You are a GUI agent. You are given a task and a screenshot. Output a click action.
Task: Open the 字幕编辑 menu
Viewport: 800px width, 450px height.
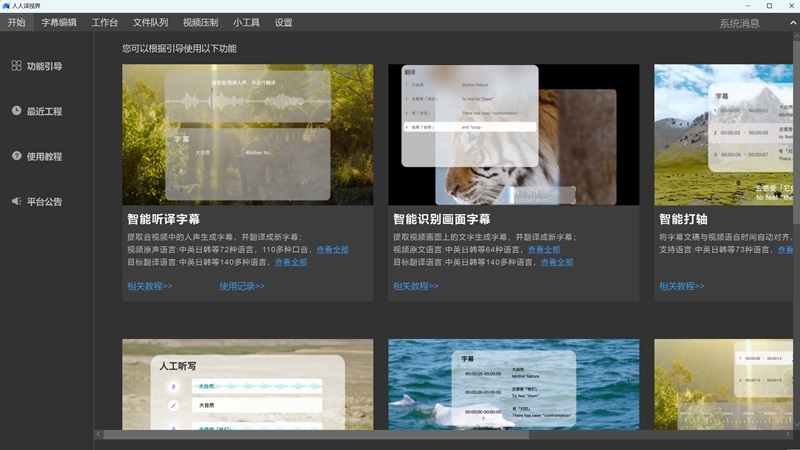(x=59, y=22)
